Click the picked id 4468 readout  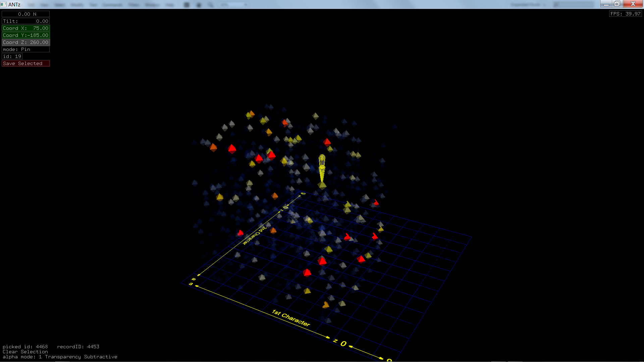(25, 347)
